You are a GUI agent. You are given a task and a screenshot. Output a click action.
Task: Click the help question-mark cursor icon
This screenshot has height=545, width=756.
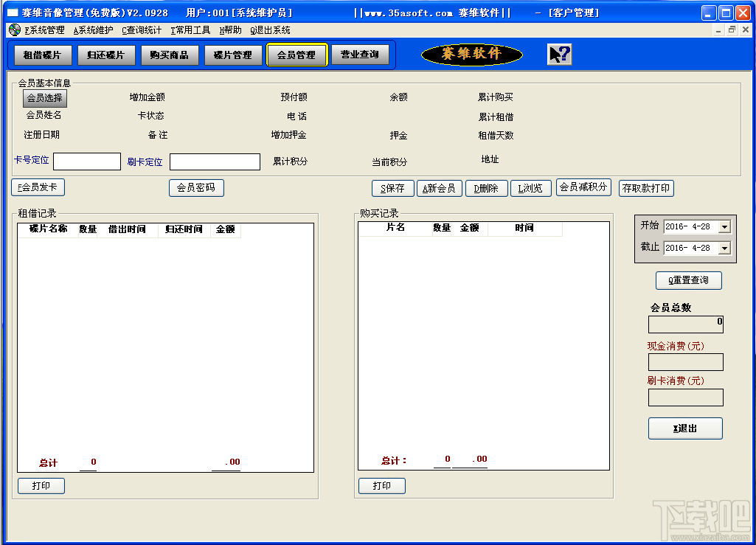(559, 54)
